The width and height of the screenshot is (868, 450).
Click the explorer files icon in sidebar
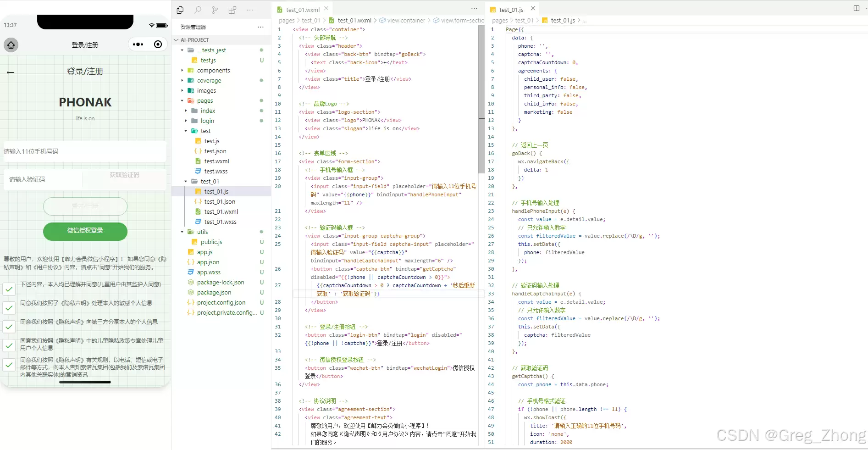coord(180,10)
